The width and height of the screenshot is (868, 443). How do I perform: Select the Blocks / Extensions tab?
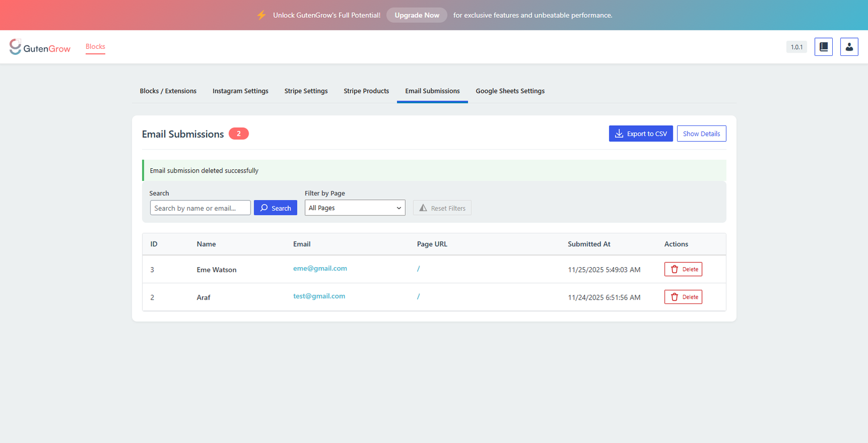click(x=168, y=91)
